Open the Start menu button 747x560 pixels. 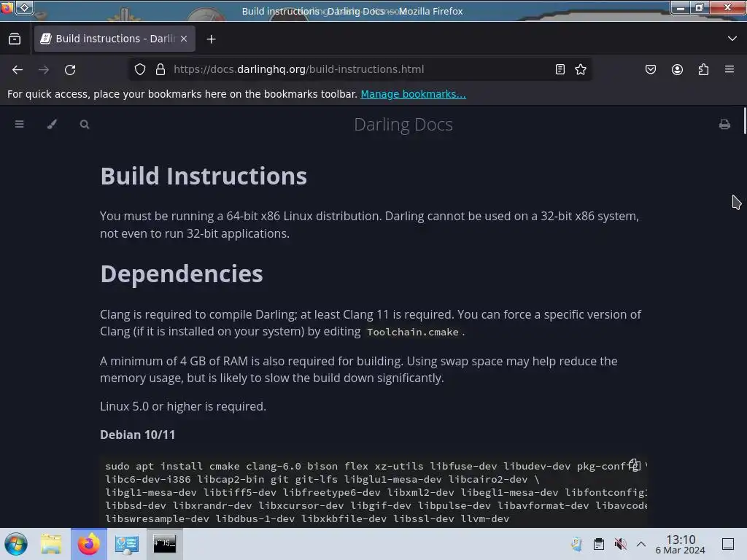16,544
